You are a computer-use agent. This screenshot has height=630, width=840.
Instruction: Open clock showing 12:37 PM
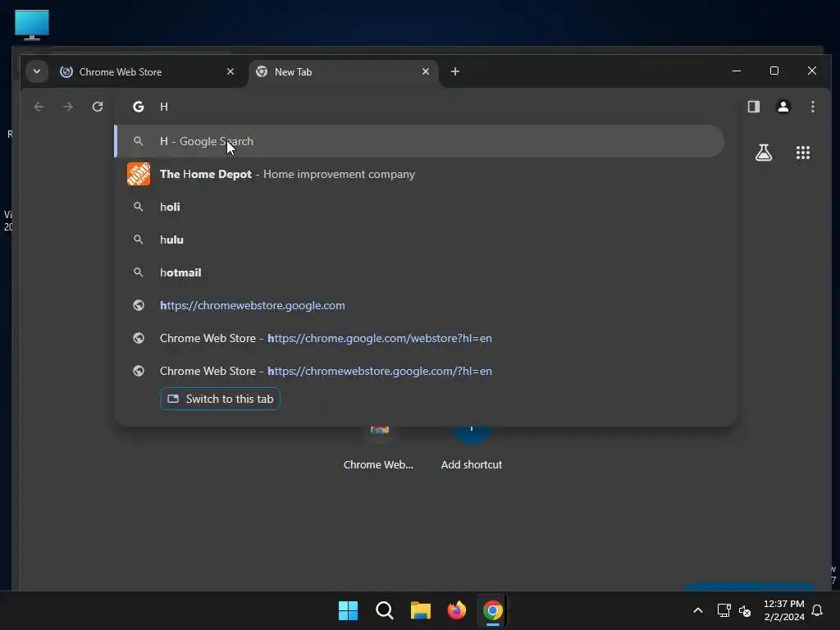[x=783, y=610]
